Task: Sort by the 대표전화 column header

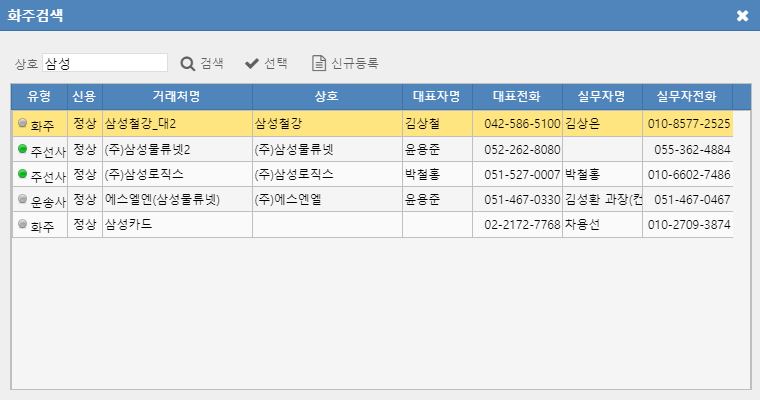Action: tap(517, 96)
